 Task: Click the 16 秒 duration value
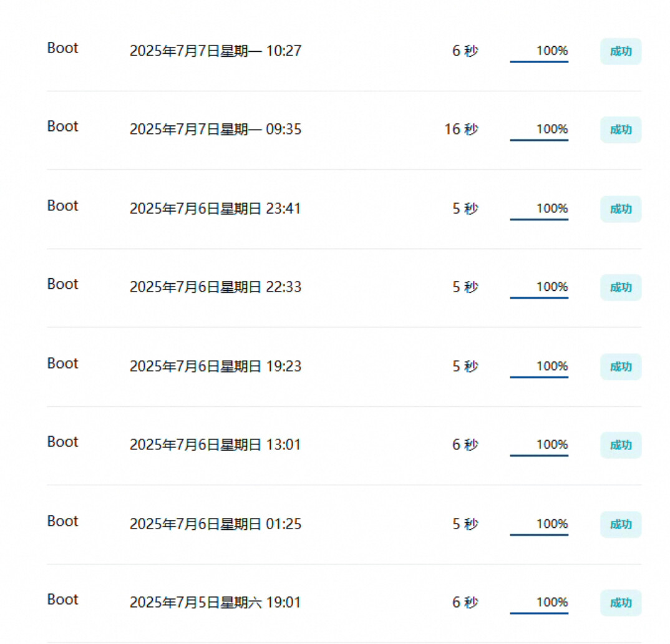coord(461,129)
